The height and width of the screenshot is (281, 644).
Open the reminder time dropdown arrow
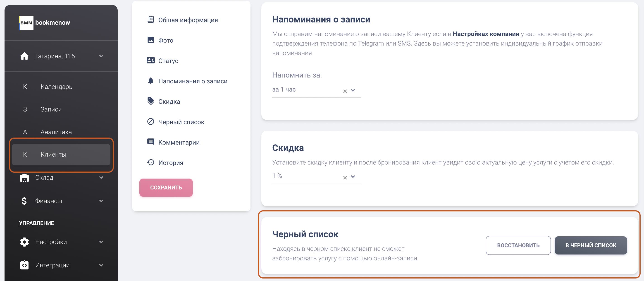click(x=353, y=90)
